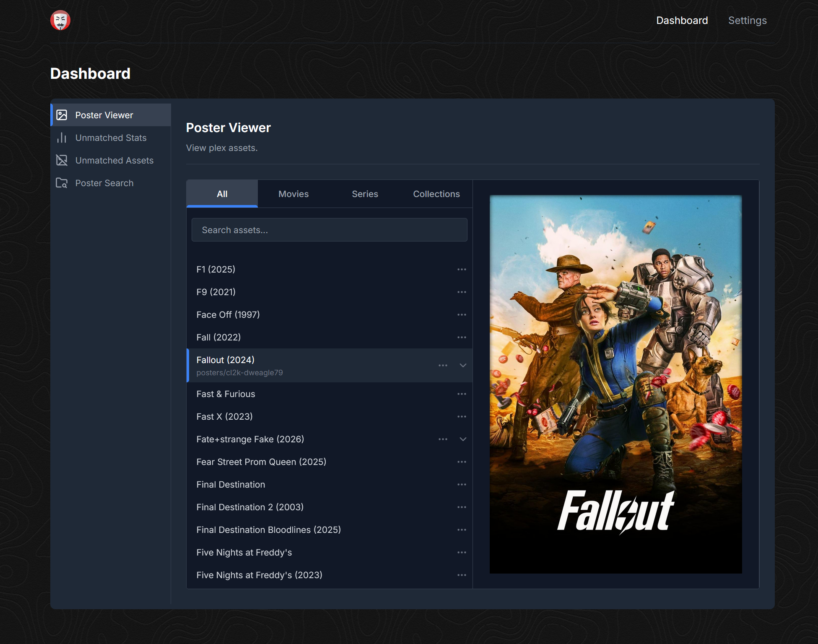Select Poster Viewer in the sidebar

coord(111,115)
